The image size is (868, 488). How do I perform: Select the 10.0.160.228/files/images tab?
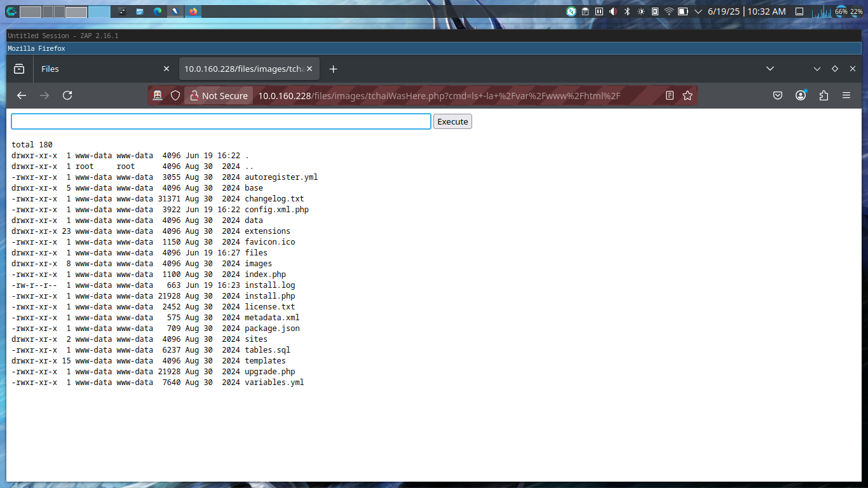tap(249, 69)
